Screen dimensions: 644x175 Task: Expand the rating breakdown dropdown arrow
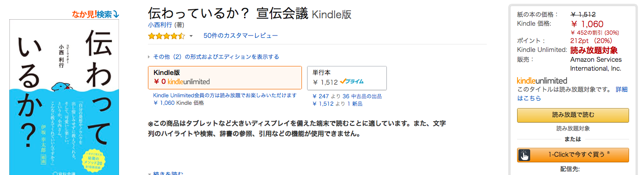pyautogui.click(x=191, y=36)
